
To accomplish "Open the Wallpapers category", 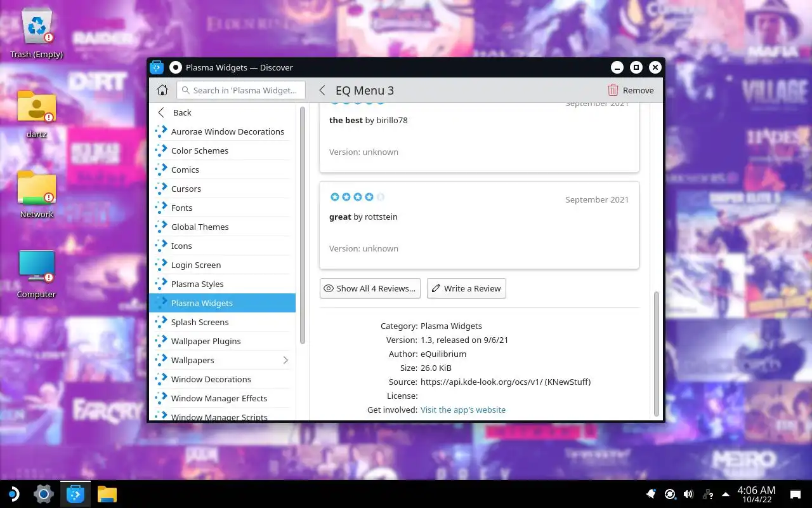I will pos(222,360).
